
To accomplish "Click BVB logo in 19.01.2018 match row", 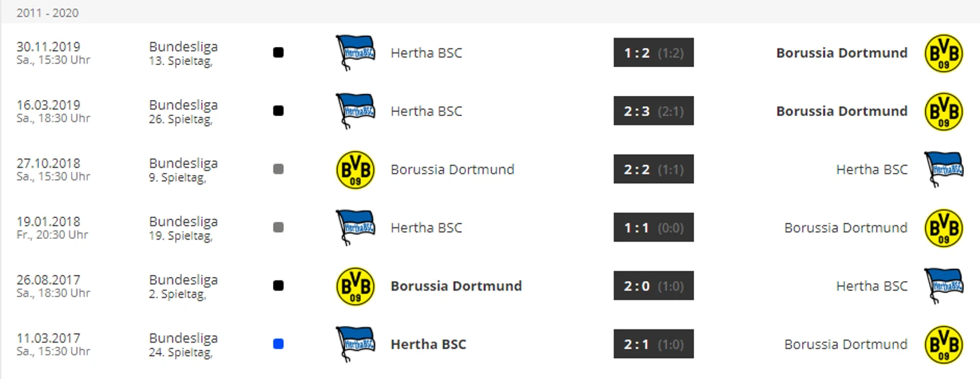I will 944,228.
